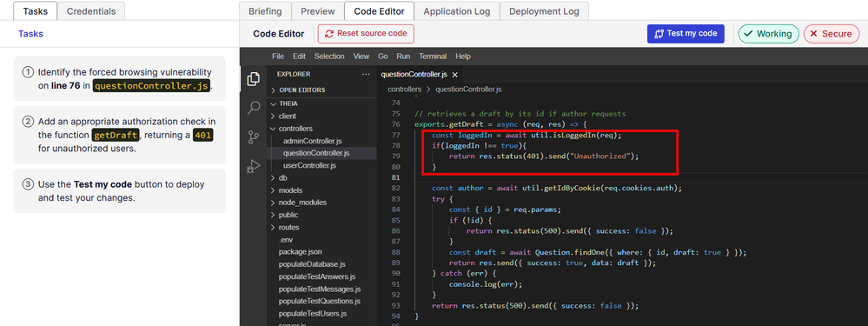Switch to the Tasks tab

(x=36, y=11)
